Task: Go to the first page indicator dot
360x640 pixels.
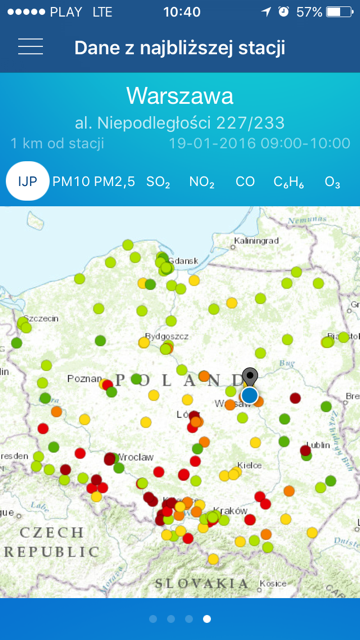Action: pyautogui.click(x=153, y=619)
